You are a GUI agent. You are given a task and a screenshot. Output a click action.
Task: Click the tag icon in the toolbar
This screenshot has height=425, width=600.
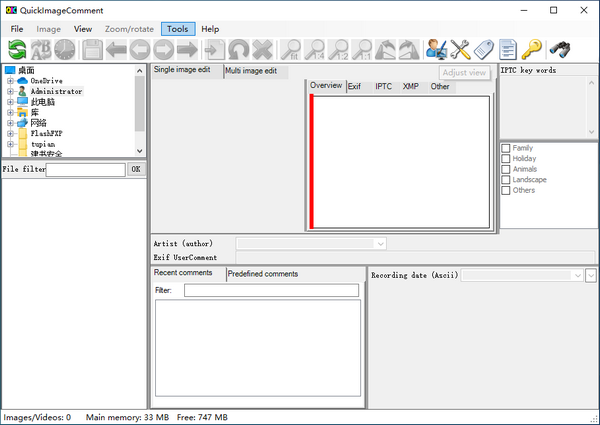click(484, 48)
